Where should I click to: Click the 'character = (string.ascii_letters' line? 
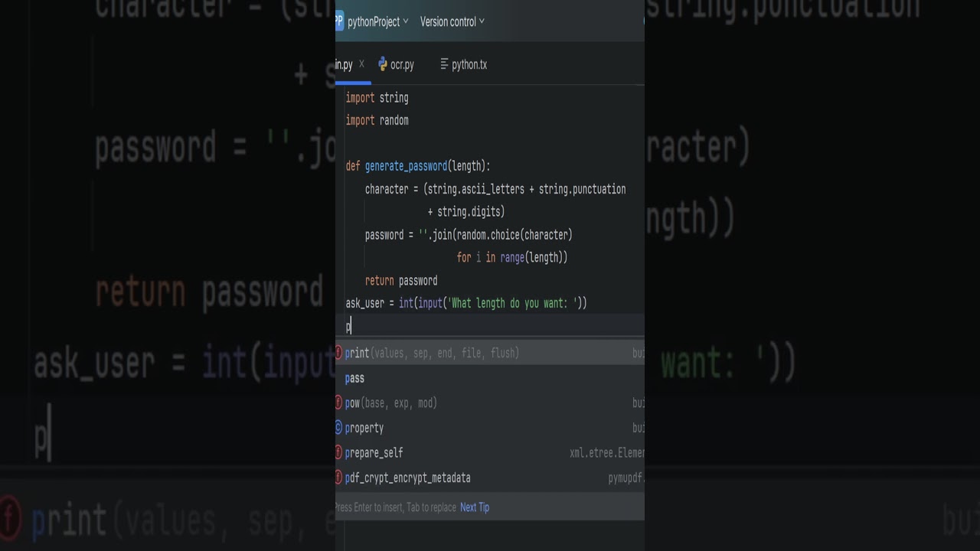pos(495,189)
